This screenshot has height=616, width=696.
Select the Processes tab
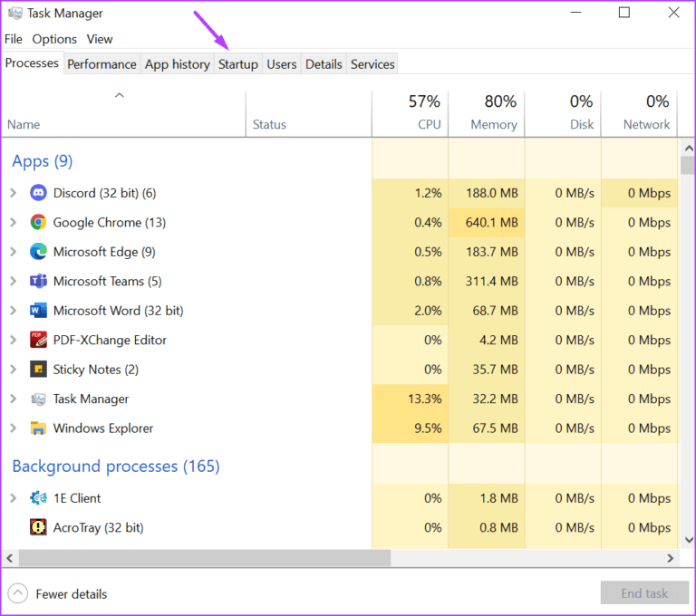pyautogui.click(x=32, y=63)
